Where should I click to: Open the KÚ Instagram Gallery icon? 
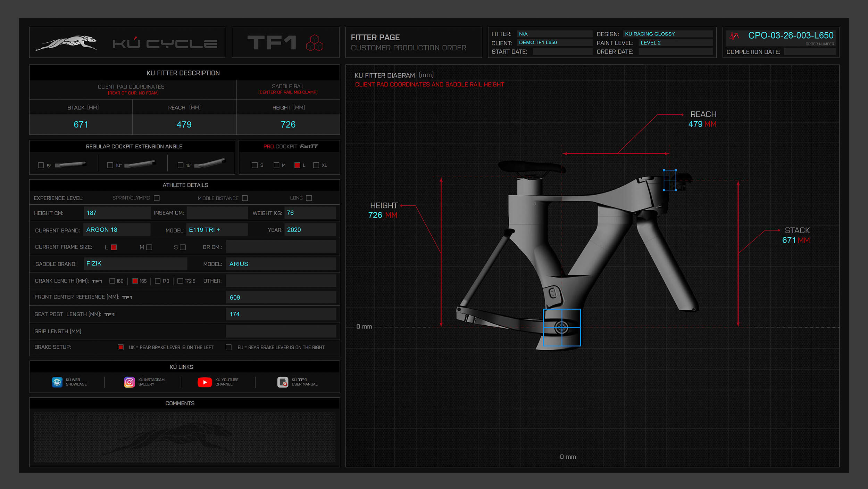129,382
